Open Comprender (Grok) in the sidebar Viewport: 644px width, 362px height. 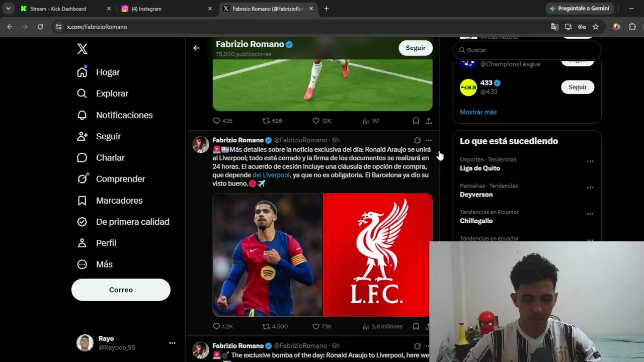pos(111,179)
